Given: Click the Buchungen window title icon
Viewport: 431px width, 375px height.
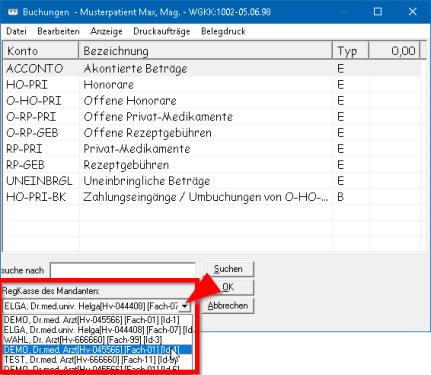Looking at the screenshot, I should tap(12, 12).
